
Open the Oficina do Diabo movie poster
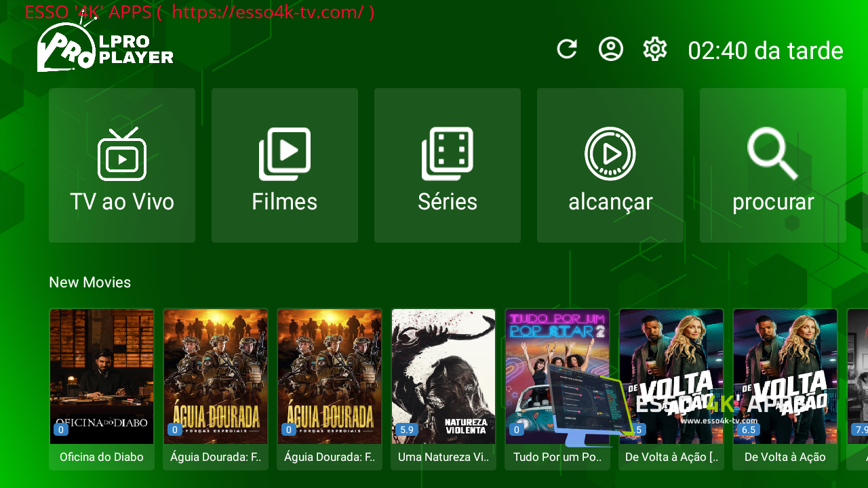(x=102, y=376)
